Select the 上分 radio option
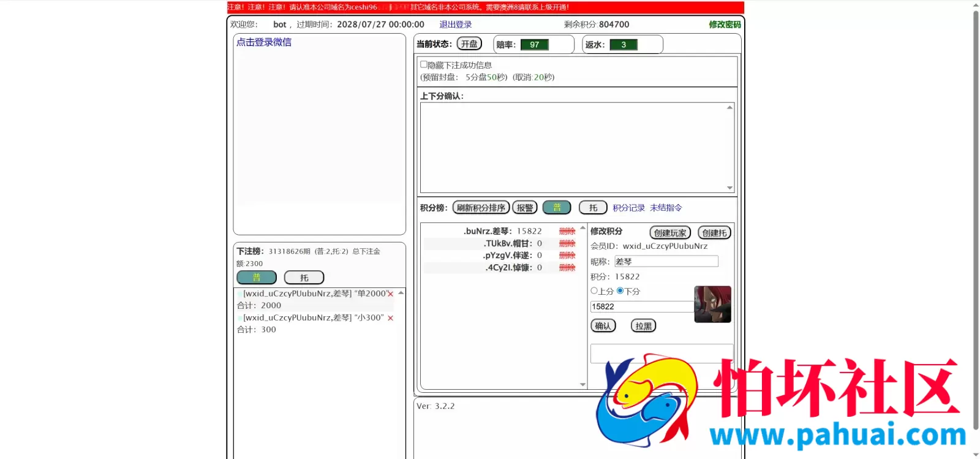 point(594,291)
